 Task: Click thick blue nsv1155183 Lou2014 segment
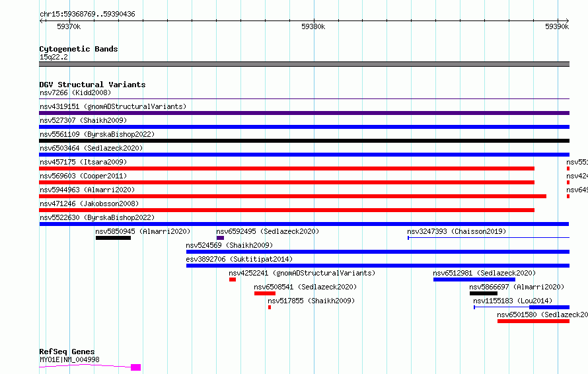[x=550, y=307]
